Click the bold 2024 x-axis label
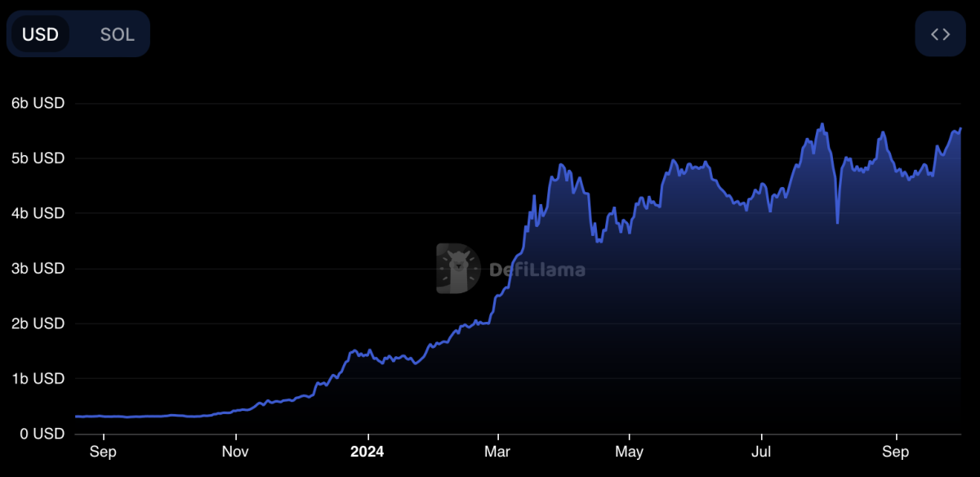The height and width of the screenshot is (477, 980). (x=367, y=452)
